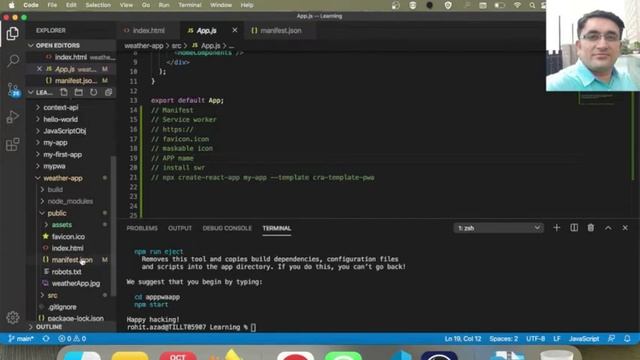This screenshot has height=360, width=640.
Task: Expand the my-first-app folder
Action: pos(62,155)
